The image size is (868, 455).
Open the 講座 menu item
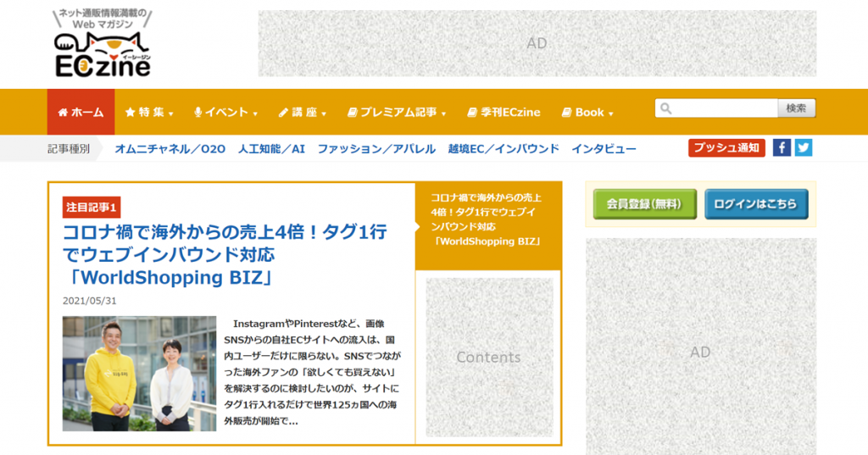click(x=303, y=113)
